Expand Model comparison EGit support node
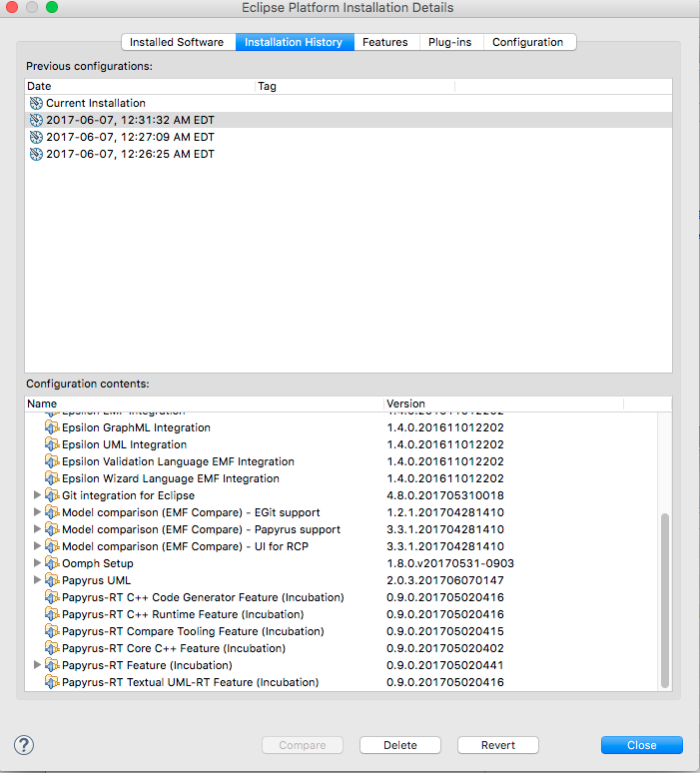This screenshot has width=700, height=773. 37,512
